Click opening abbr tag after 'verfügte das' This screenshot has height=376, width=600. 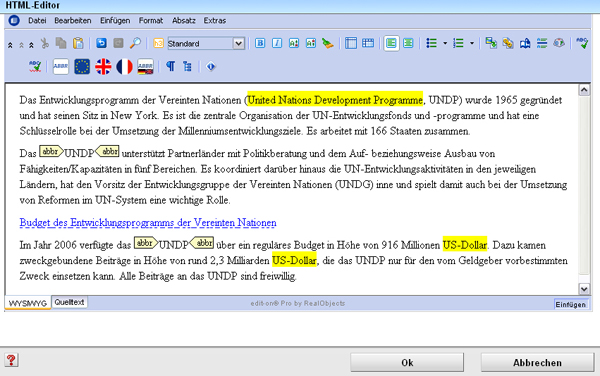click(x=146, y=243)
